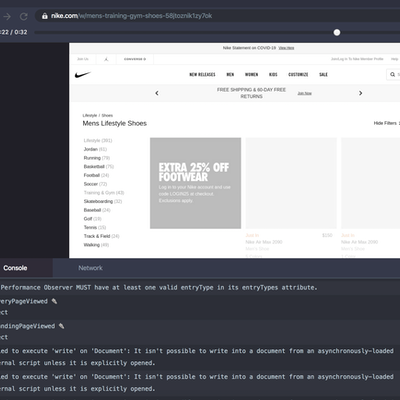
Task: Select the Basketball category filter
Action: click(x=99, y=167)
